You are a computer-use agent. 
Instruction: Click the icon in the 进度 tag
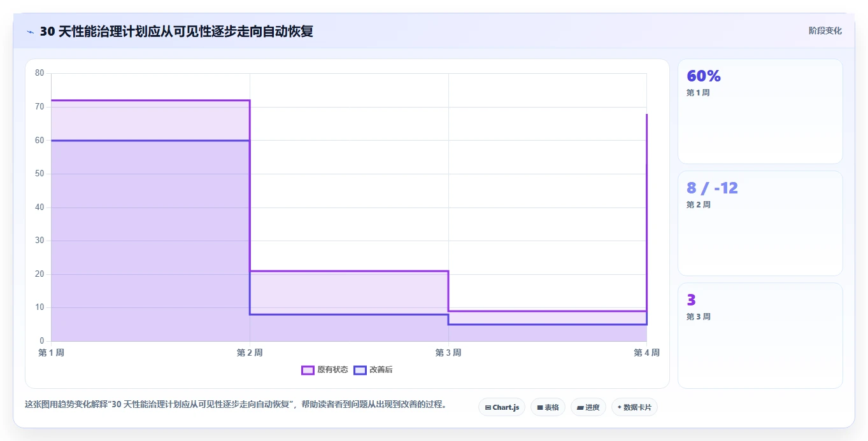click(581, 407)
